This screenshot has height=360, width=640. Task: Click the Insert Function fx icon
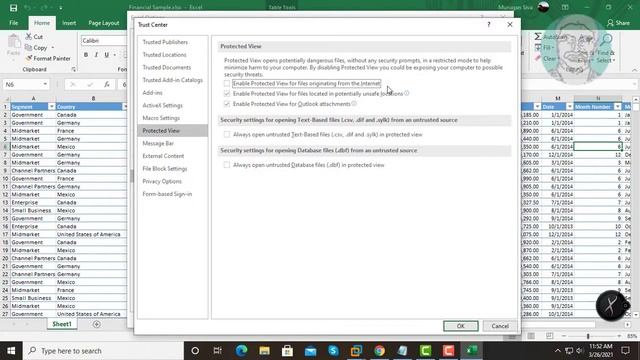pos(107,84)
